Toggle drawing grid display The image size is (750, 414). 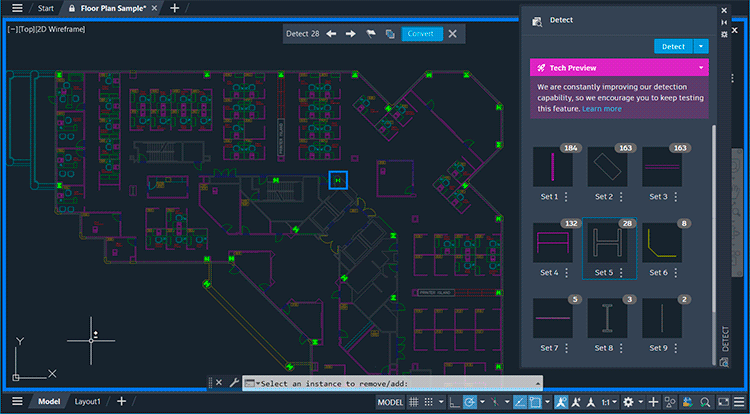pyautogui.click(x=413, y=402)
